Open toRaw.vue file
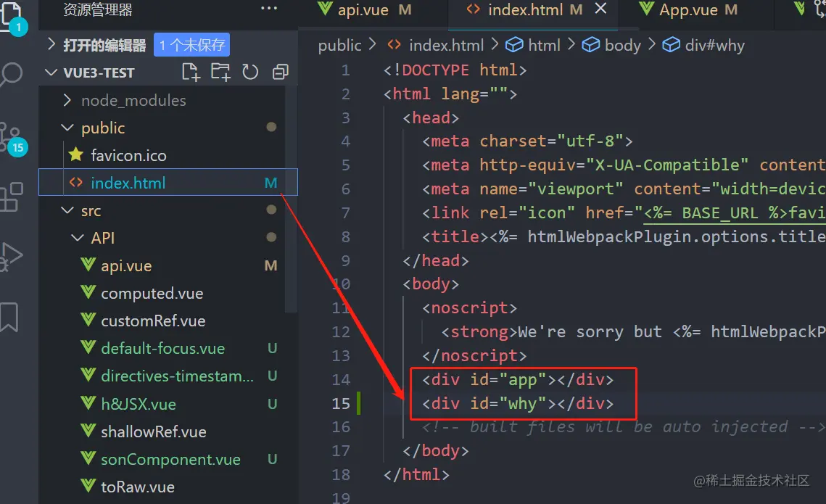 point(138,487)
